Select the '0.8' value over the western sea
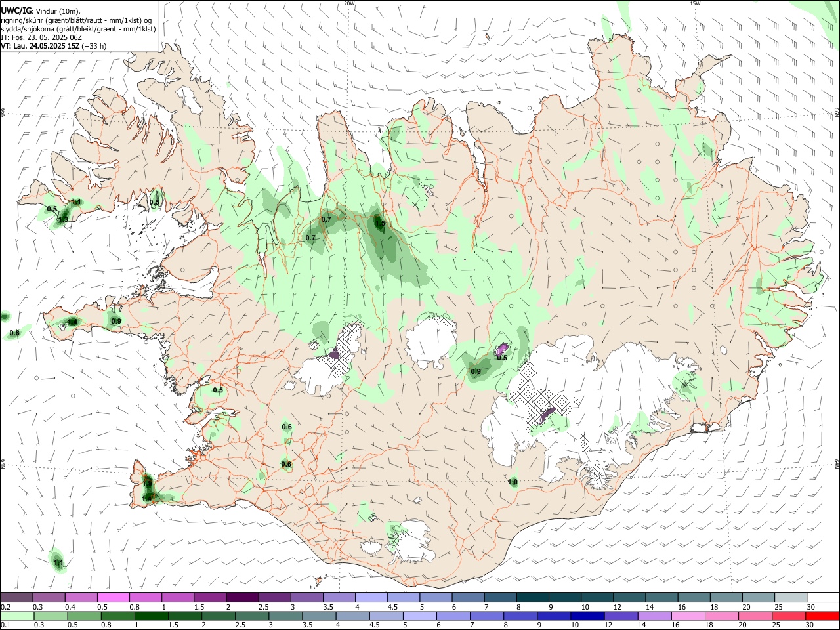This screenshot has height=630, width=840. point(14,333)
